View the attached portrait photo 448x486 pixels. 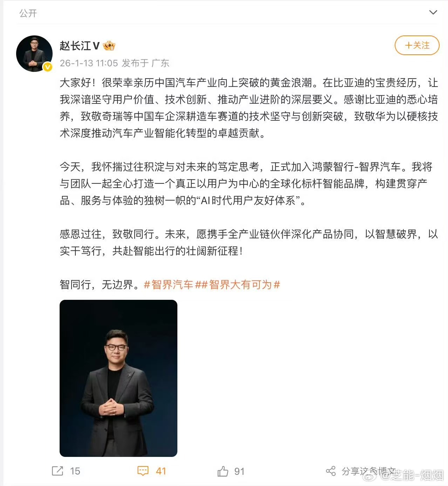118,378
